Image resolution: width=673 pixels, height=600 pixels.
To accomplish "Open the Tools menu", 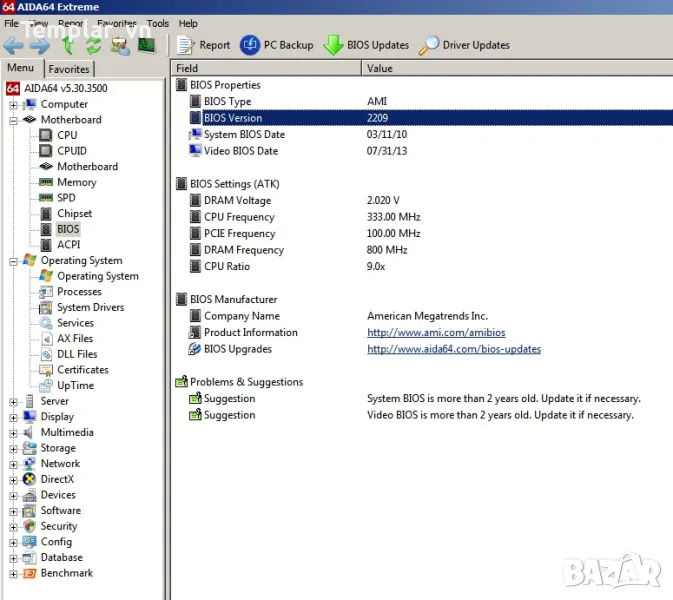I will (158, 23).
